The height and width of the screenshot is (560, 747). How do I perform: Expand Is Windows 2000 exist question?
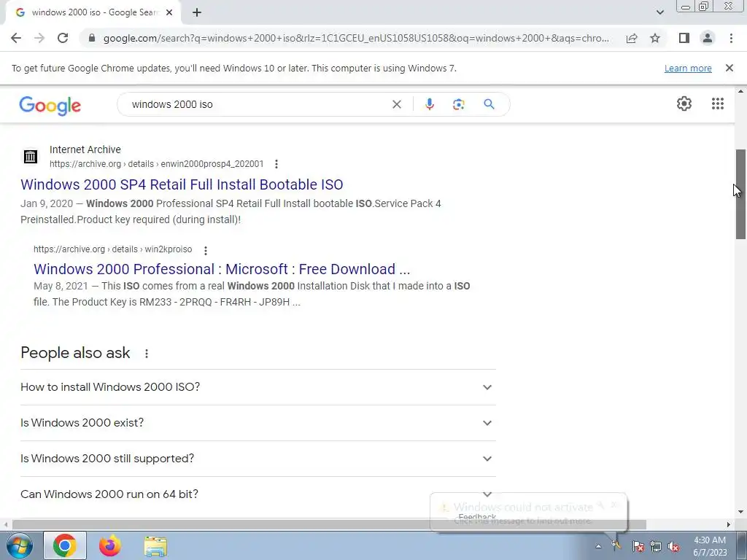(x=258, y=423)
